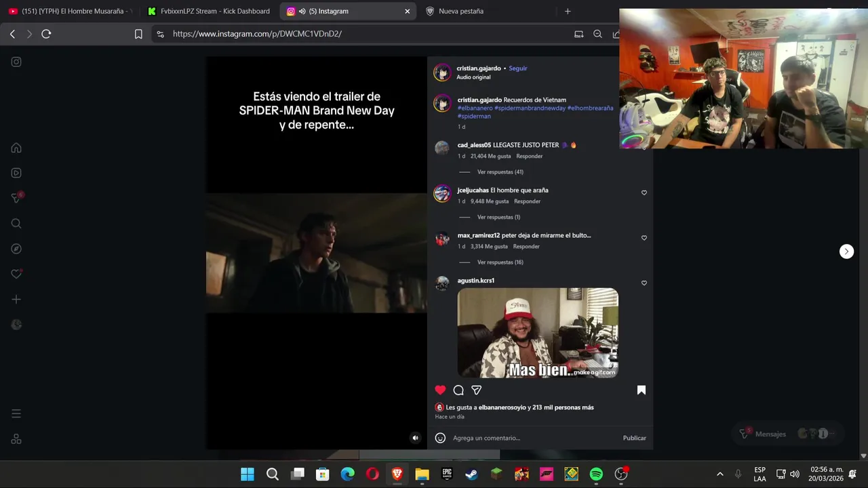Screen dimensions: 868x488
Task: Open the Windows Start menu
Action: (248, 474)
